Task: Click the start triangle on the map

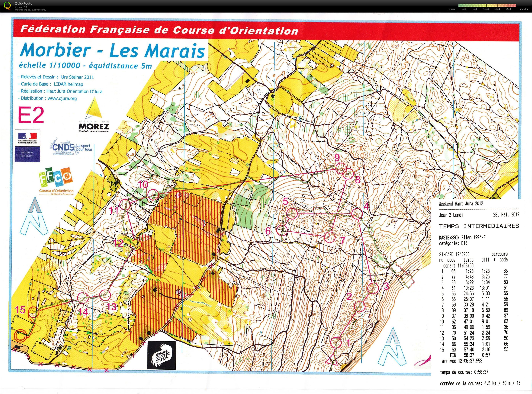Action: (332, 360)
